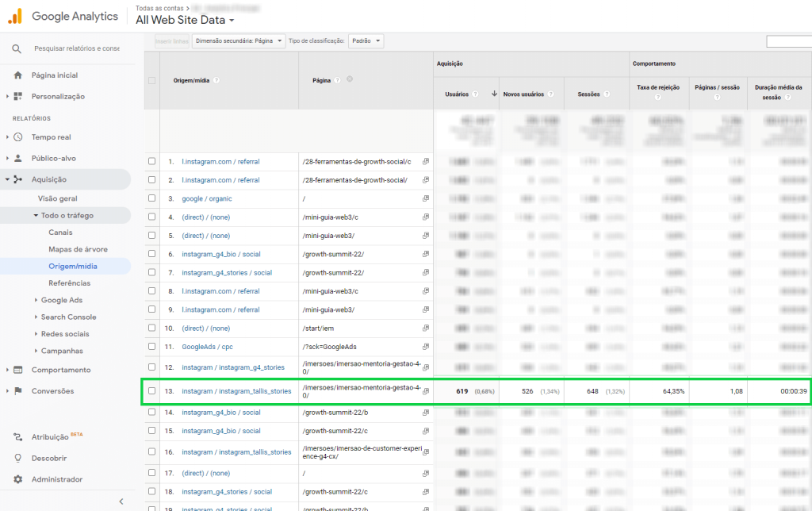Click the Atribuição loop icon
The width and height of the screenshot is (812, 511).
pos(18,437)
